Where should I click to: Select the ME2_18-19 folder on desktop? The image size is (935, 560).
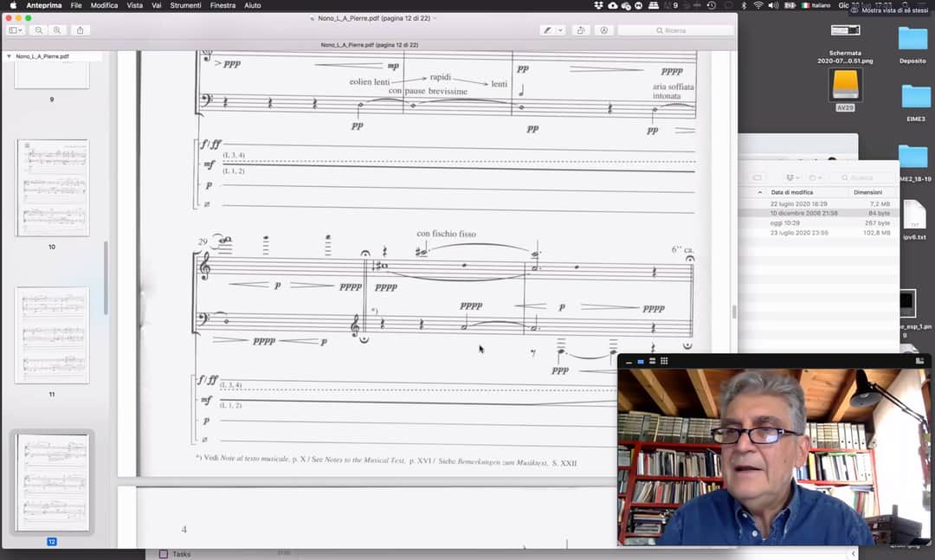tap(913, 157)
